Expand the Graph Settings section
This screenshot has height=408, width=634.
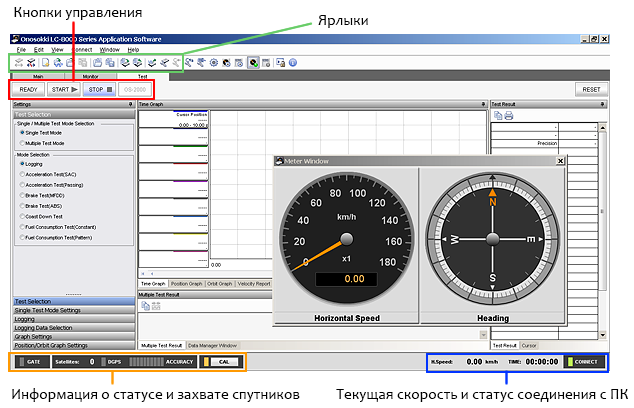pyautogui.click(x=74, y=336)
